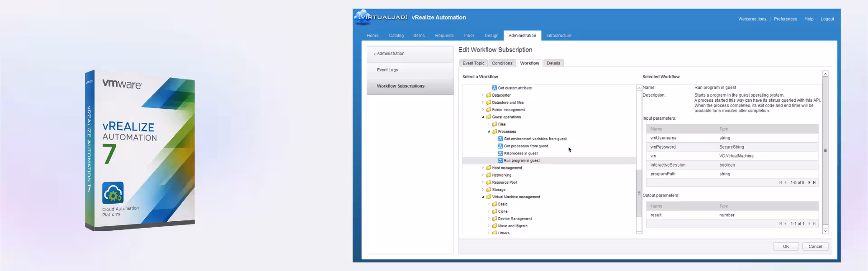The width and height of the screenshot is (868, 271).
Task: Click the right panel scrollbar down arrow
Action: click(x=825, y=231)
